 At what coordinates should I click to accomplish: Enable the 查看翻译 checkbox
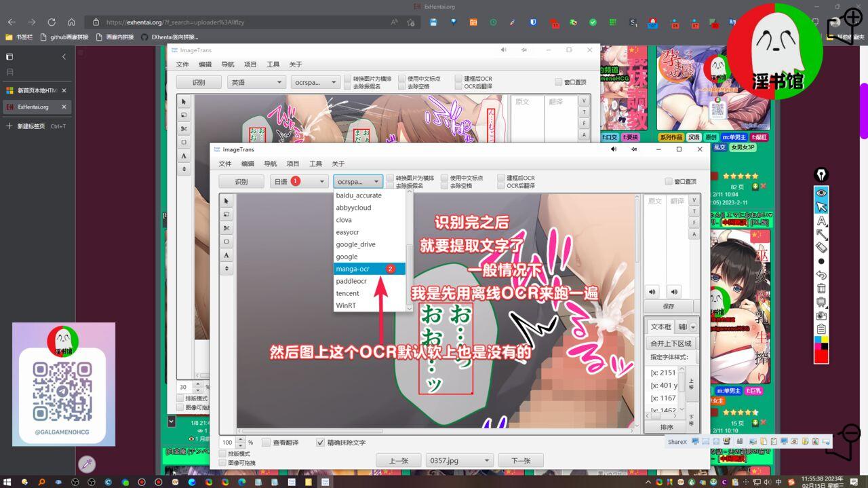point(267,443)
